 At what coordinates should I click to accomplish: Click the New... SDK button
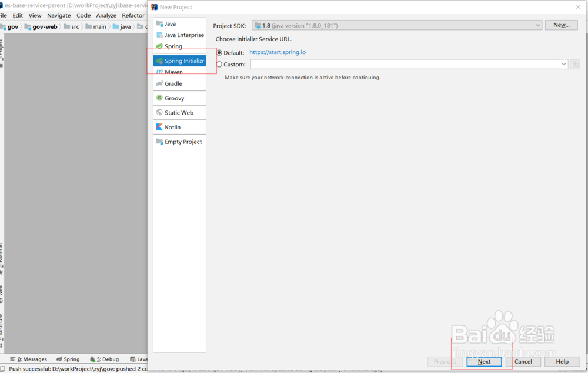pos(562,25)
